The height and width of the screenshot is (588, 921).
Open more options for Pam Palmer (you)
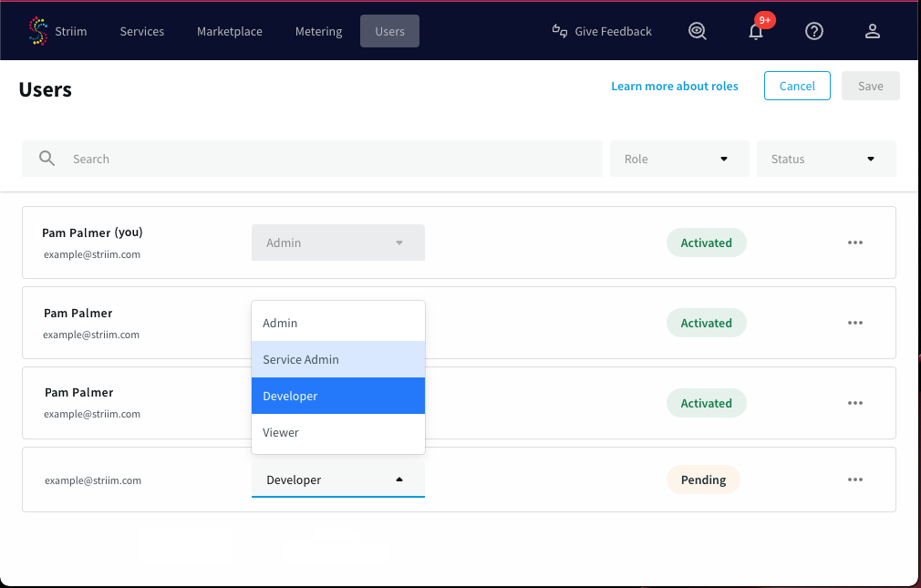tap(855, 242)
